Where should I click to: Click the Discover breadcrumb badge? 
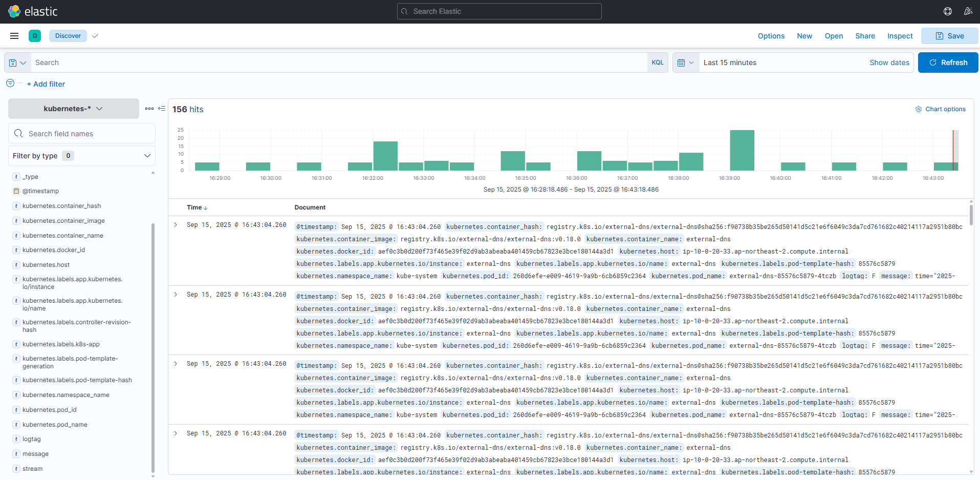coord(68,36)
